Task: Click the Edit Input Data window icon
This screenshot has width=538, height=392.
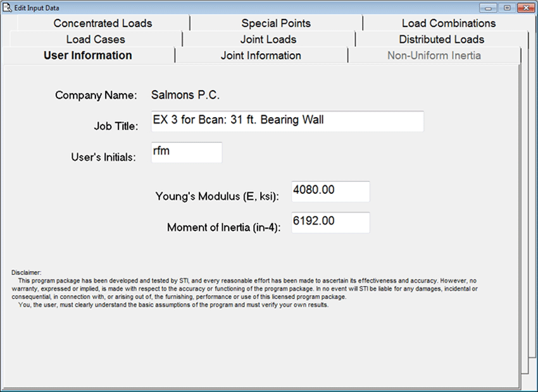Action: [x=7, y=8]
